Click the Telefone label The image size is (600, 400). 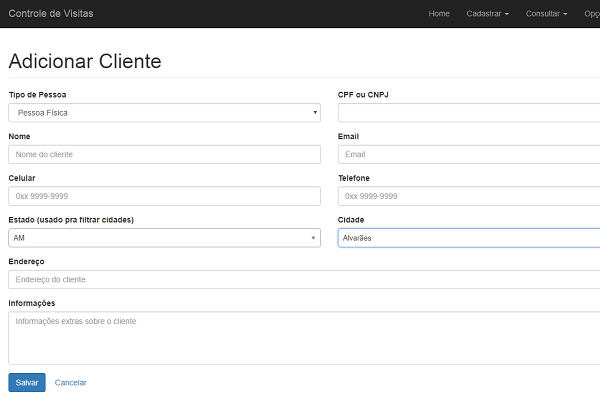tap(354, 178)
